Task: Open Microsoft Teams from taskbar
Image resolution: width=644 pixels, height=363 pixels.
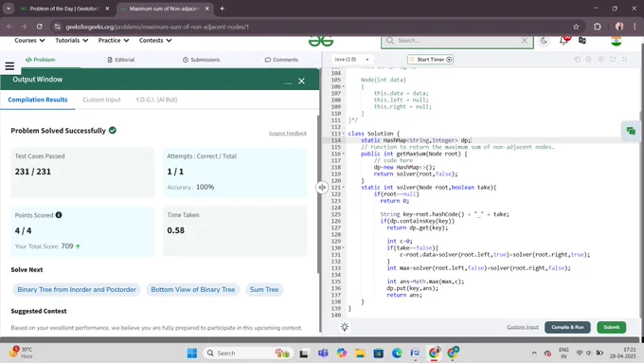Action: pos(323,354)
